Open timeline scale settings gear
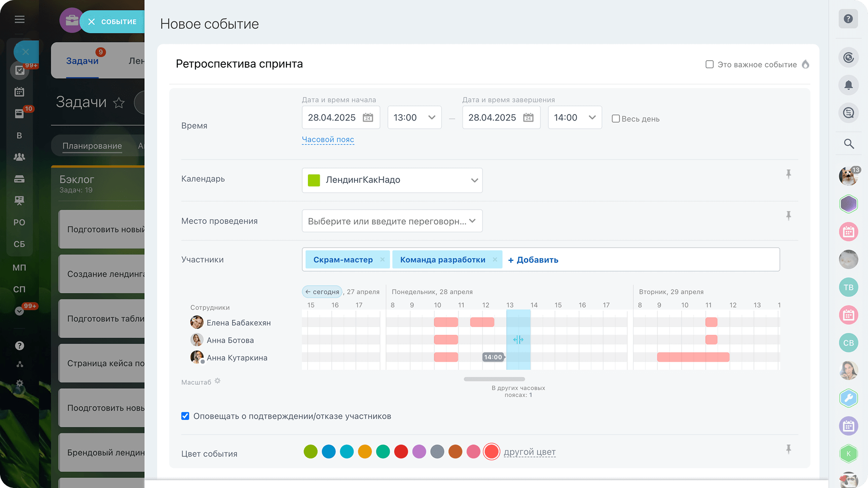Screen dimensions: 868x488 point(217,381)
